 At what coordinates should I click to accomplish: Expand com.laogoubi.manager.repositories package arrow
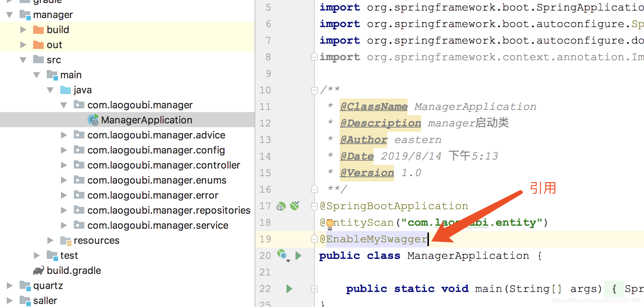pyautogui.click(x=64, y=210)
